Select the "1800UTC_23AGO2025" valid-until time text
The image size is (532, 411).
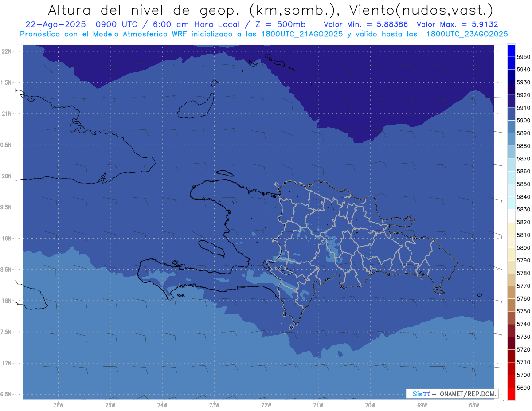point(467,34)
